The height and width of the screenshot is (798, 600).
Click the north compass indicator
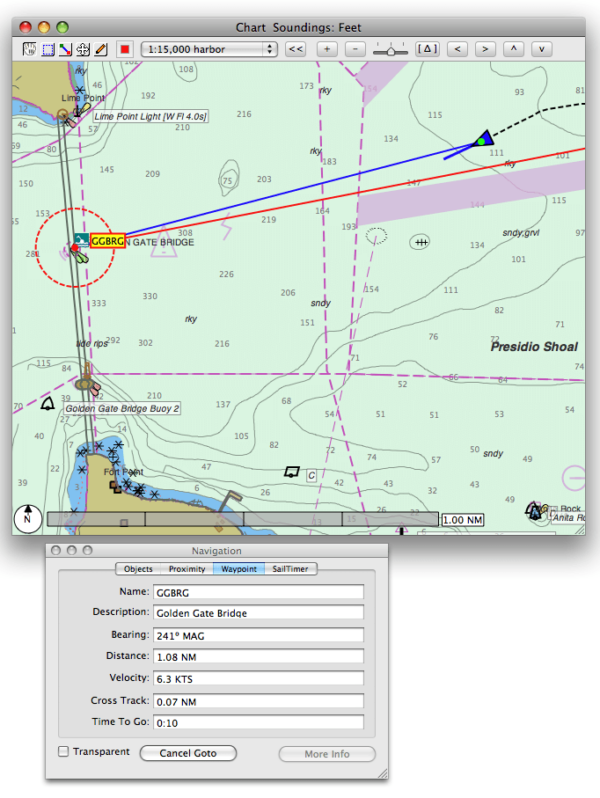pos(28,518)
